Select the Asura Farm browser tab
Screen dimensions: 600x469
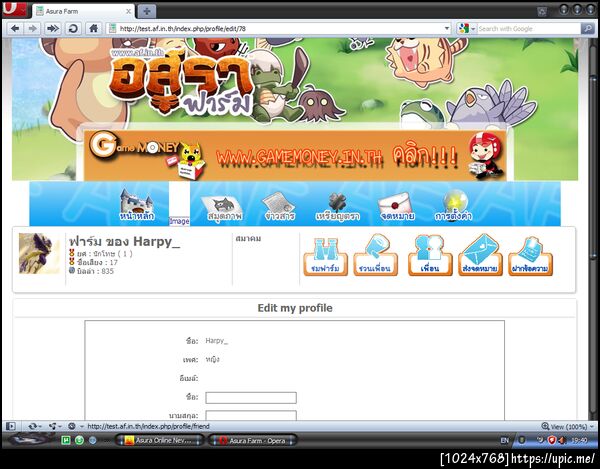(x=83, y=11)
